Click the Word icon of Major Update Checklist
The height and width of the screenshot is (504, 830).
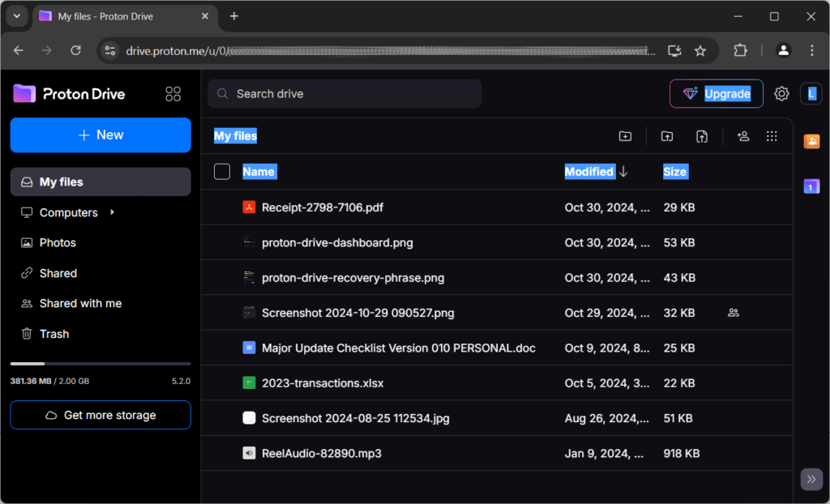pyautogui.click(x=249, y=348)
